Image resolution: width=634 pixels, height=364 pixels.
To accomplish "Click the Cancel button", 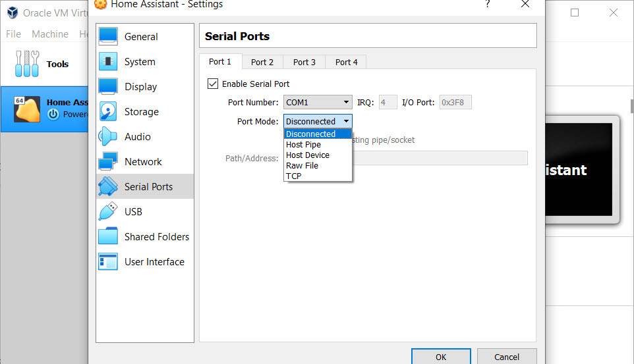I will click(x=506, y=357).
